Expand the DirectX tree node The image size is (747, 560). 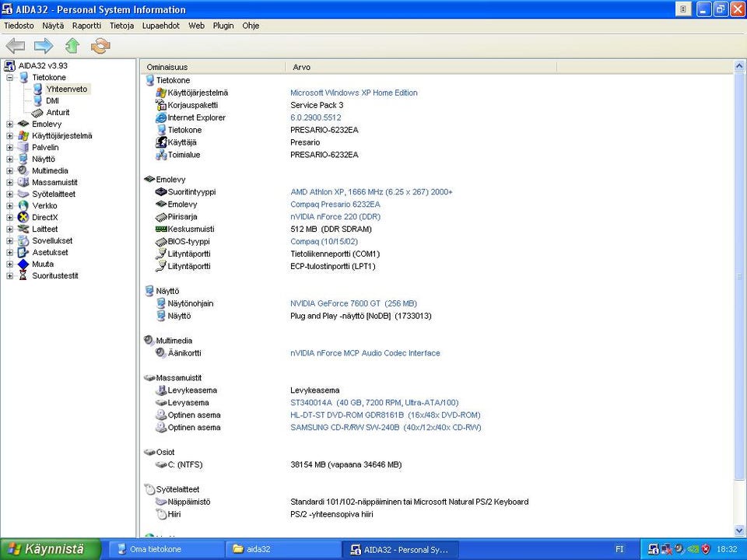(9, 217)
